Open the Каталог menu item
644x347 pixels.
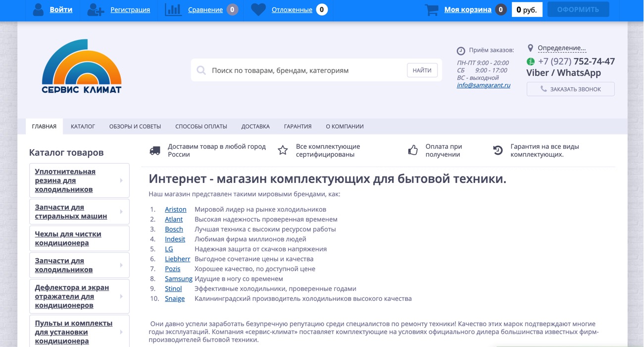83,126
